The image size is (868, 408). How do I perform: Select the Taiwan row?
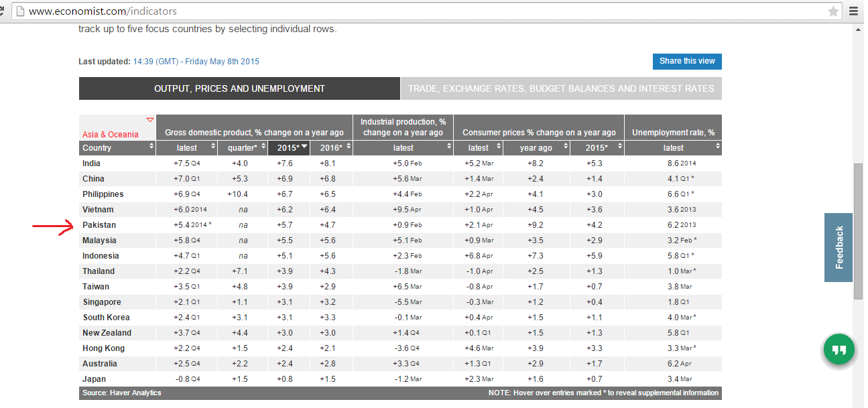(400, 287)
